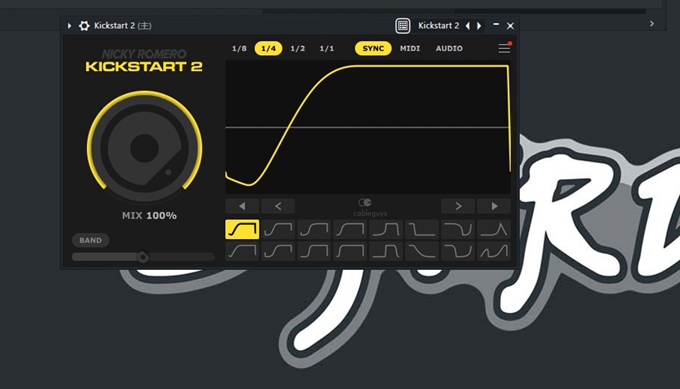Screen dimensions: 680x389
Task: Click the band frequency slider handle
Action: point(143,257)
